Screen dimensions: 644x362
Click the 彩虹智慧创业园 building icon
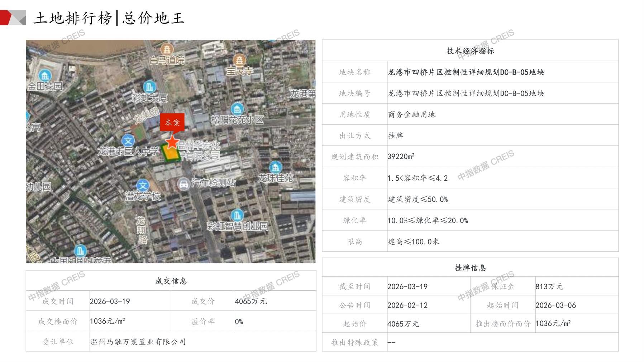(x=237, y=215)
